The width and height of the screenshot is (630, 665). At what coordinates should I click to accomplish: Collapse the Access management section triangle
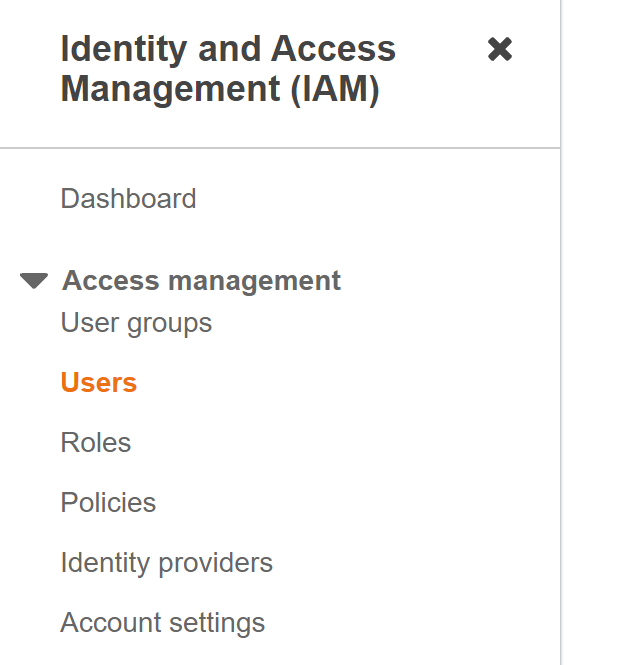(34, 281)
